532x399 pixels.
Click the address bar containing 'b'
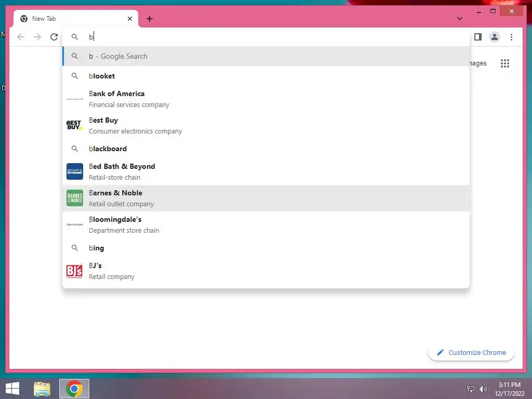point(266,37)
